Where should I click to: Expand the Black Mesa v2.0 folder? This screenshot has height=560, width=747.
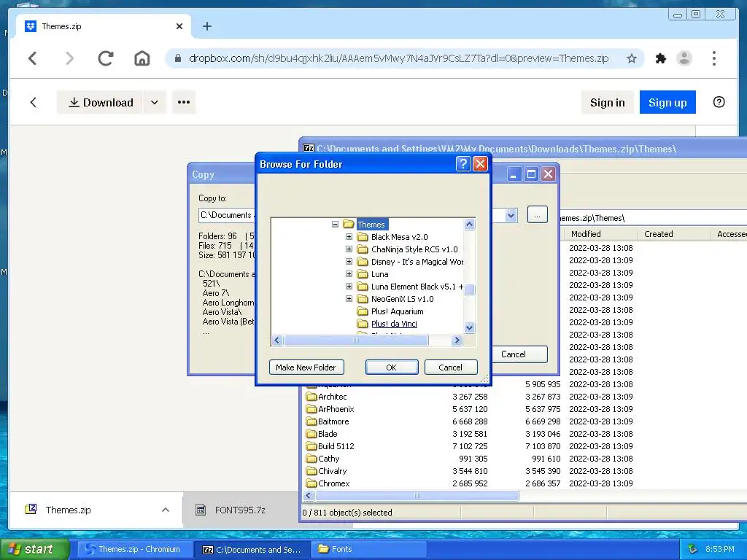[349, 237]
